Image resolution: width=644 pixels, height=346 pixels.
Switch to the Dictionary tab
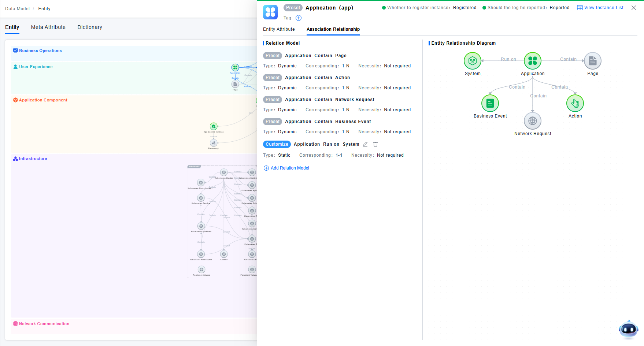click(x=90, y=27)
